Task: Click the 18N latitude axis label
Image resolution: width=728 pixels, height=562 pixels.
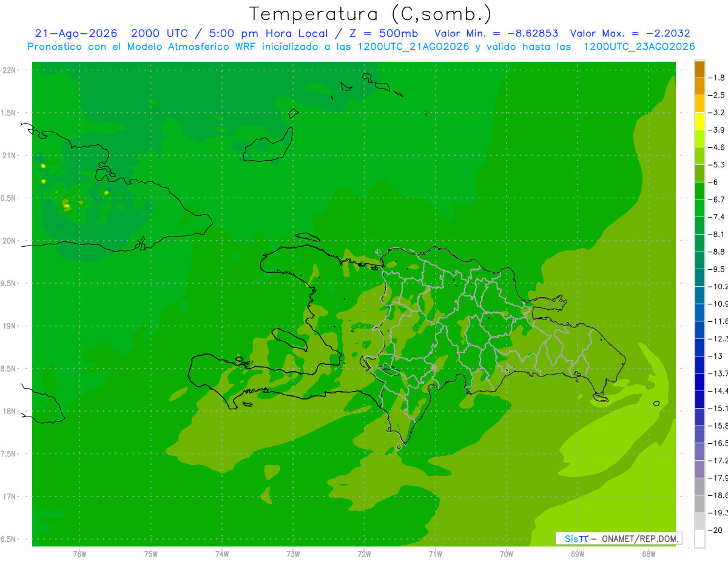Action: (x=10, y=412)
